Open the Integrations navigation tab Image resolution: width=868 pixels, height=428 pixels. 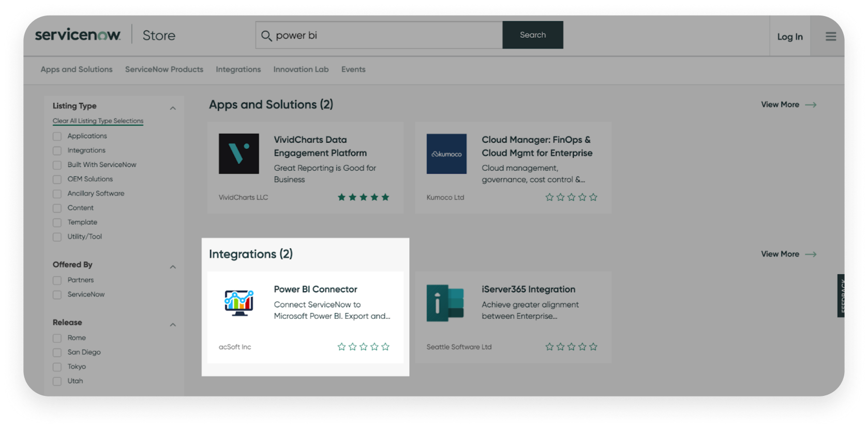pyautogui.click(x=238, y=69)
